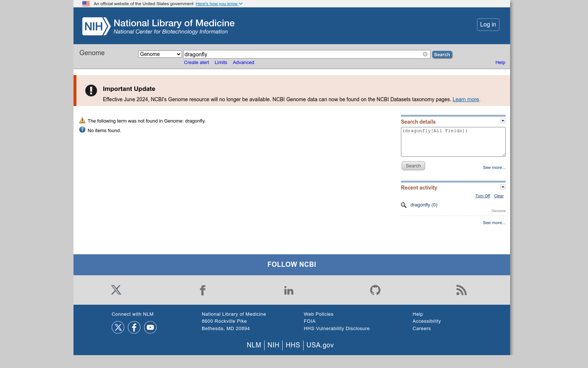Open Web Policies footer link
The height and width of the screenshot is (368, 588).
click(x=319, y=314)
